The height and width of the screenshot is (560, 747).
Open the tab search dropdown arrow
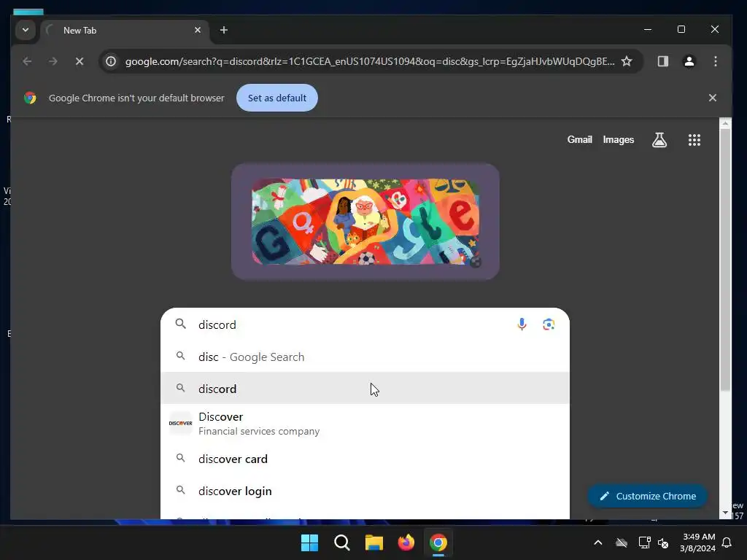pyautogui.click(x=26, y=30)
